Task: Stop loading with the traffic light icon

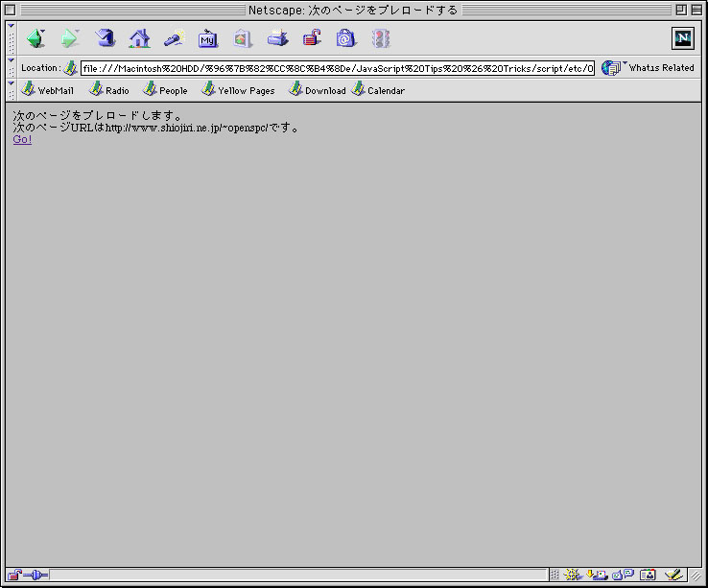Action: (381, 38)
